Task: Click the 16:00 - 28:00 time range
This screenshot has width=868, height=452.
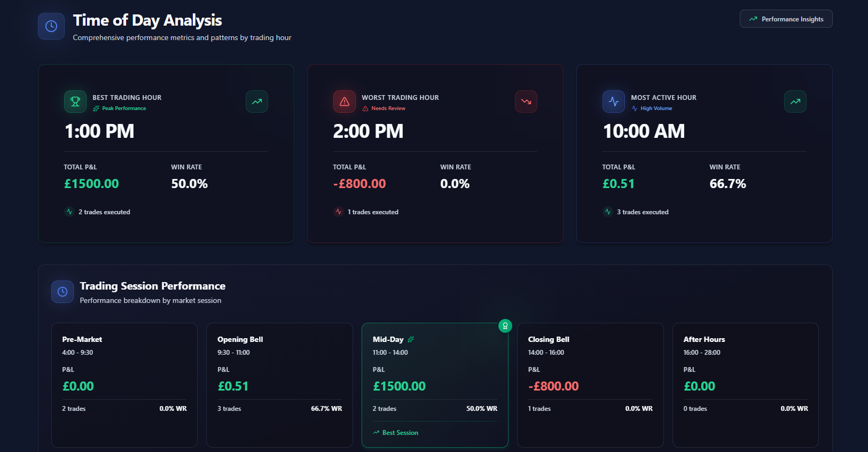Action: tap(702, 353)
